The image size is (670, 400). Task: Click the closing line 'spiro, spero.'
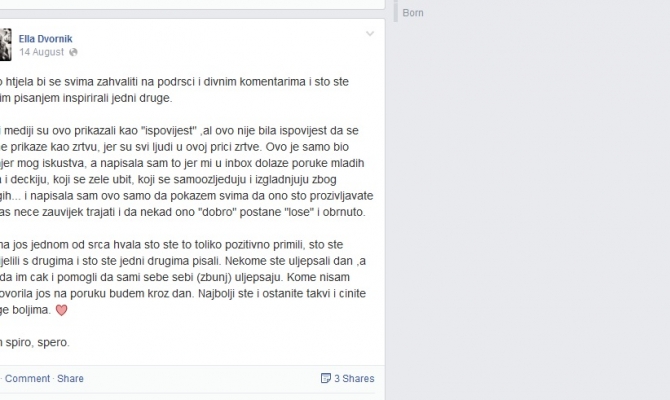click(35, 343)
